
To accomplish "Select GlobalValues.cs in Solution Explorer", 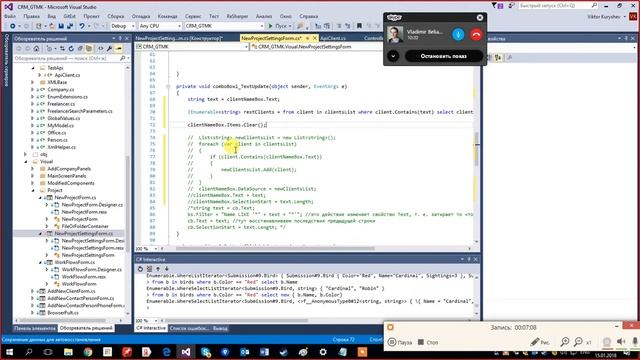I will coord(64,118).
